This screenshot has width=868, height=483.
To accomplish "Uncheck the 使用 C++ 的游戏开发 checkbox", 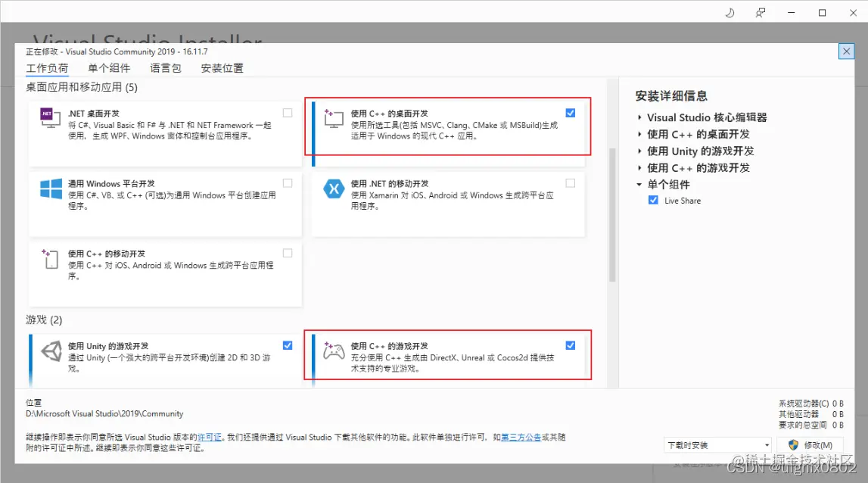I will click(570, 346).
